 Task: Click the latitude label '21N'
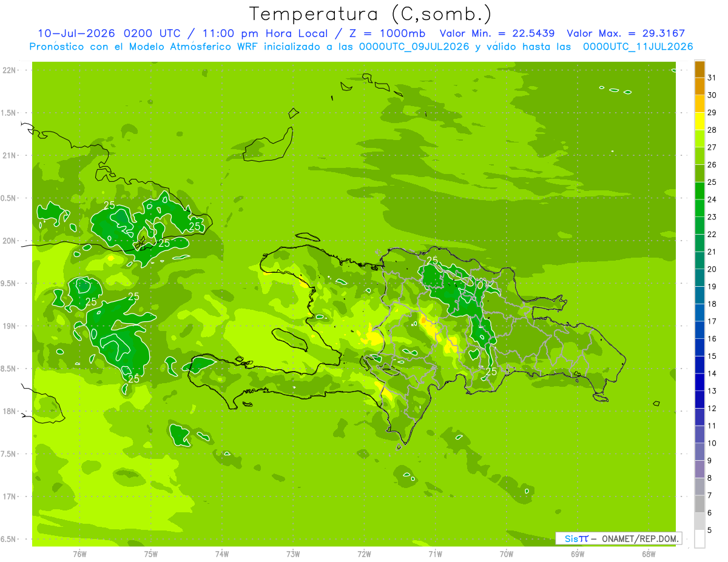click(10, 156)
